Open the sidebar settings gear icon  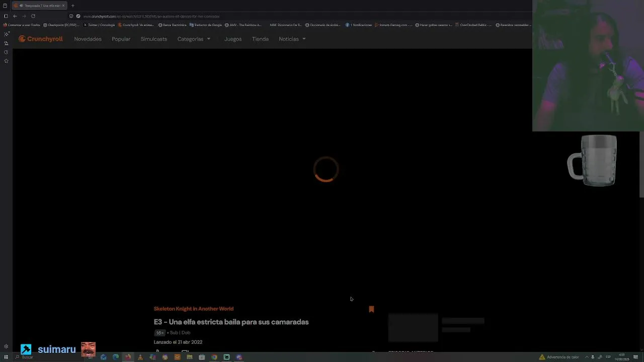point(6,346)
